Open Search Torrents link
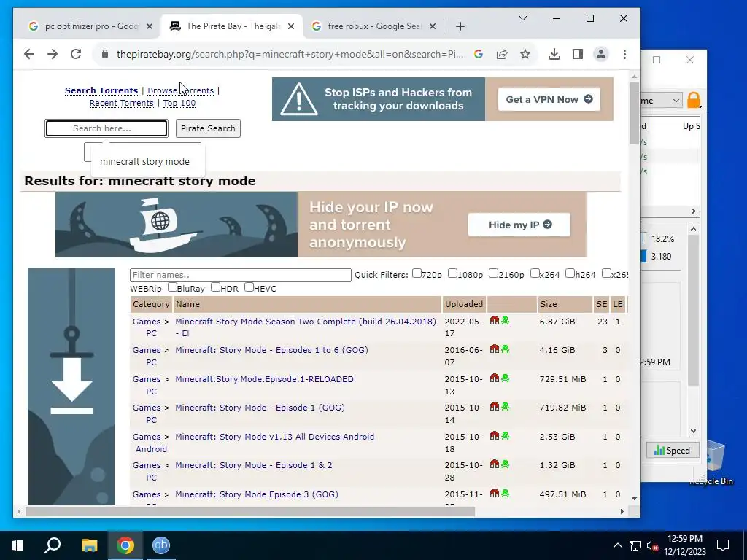The width and height of the screenshot is (747, 560). pyautogui.click(x=101, y=90)
